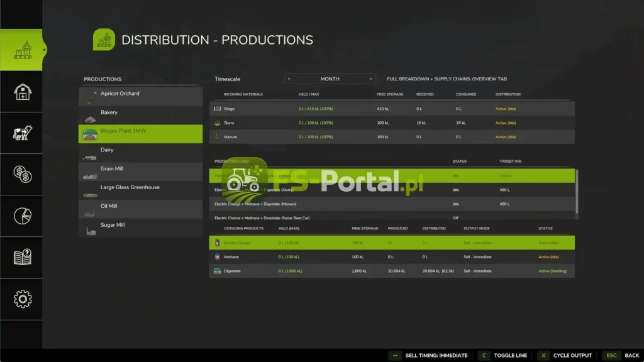Open the pie chart statistics sidebar icon
Screen dimensions: 644x362
click(22, 216)
